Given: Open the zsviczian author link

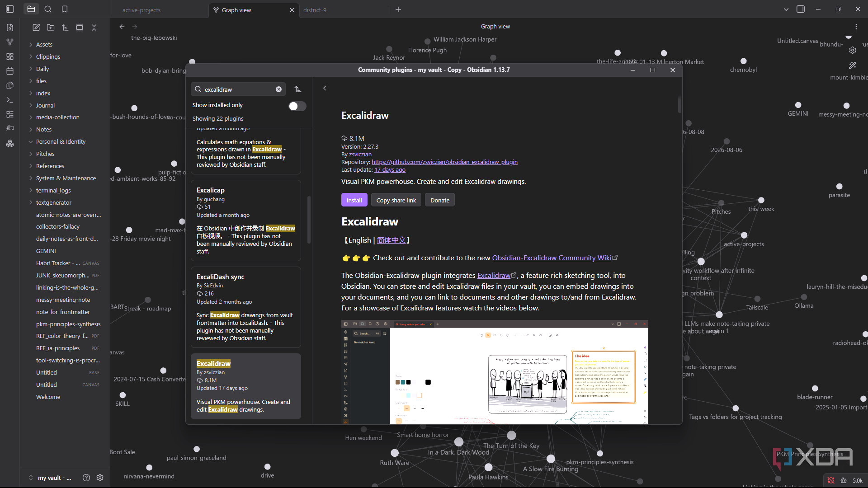Looking at the screenshot, I should pos(360,154).
